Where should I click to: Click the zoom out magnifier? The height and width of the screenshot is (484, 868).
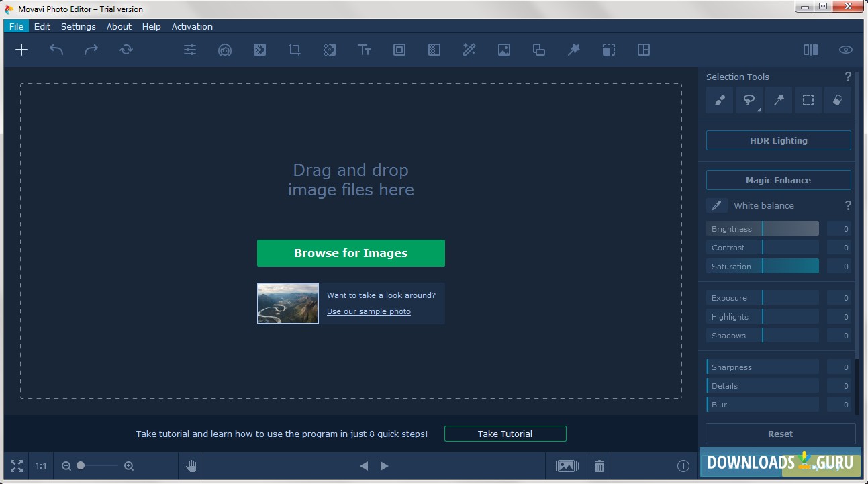(x=66, y=466)
